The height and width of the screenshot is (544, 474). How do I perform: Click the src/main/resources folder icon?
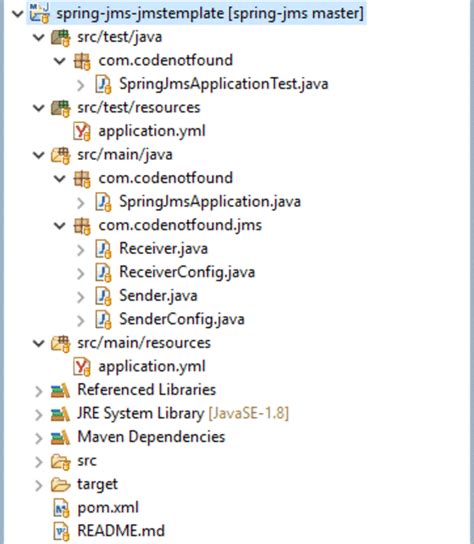click(60, 344)
